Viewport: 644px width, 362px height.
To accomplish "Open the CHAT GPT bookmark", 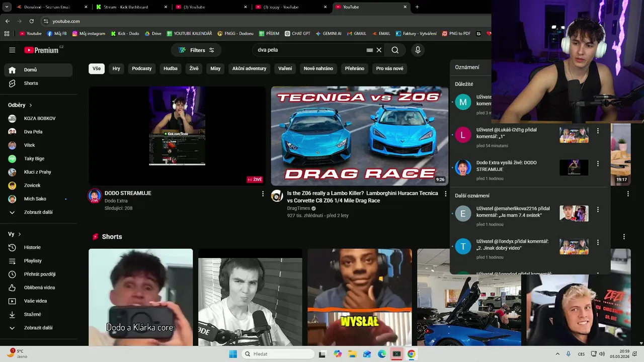I will pyautogui.click(x=297, y=34).
